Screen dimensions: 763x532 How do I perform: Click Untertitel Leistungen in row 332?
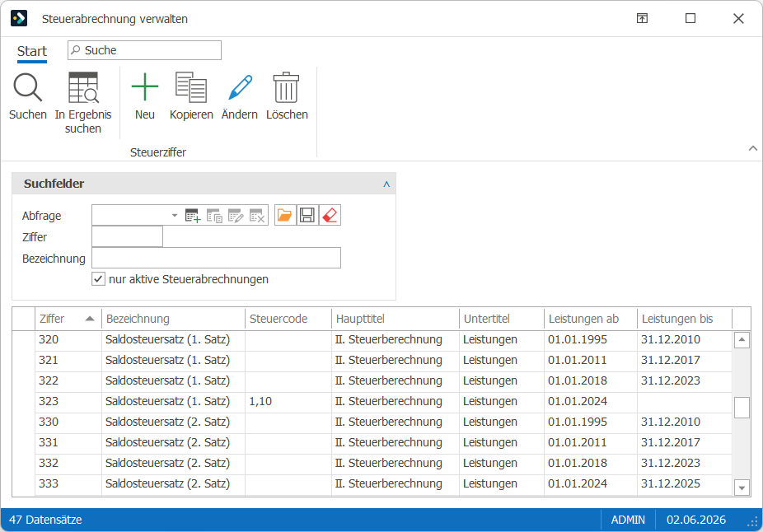coord(502,463)
